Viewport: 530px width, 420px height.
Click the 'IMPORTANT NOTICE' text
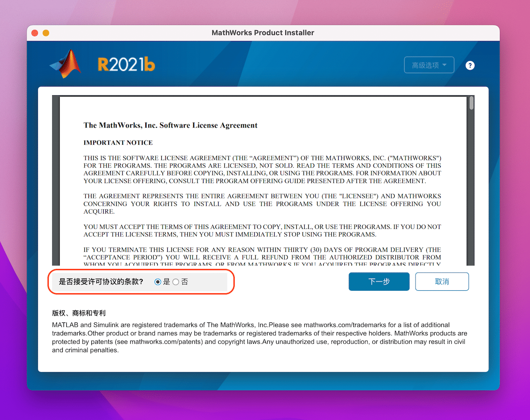click(x=118, y=143)
